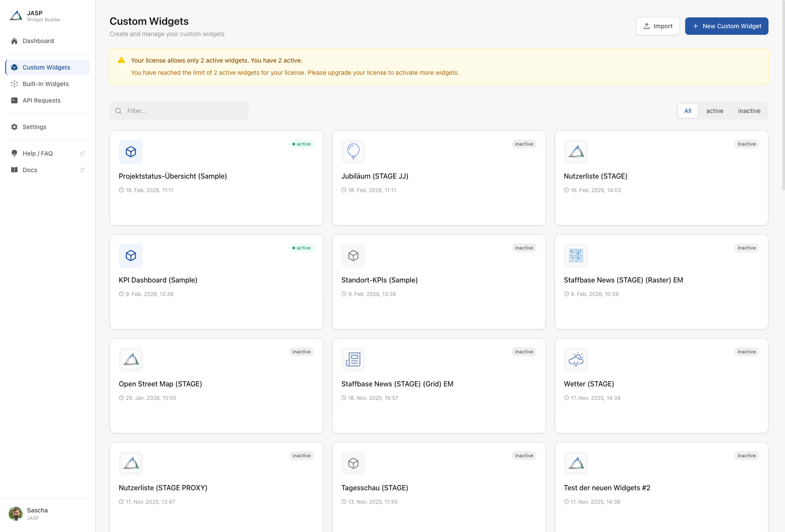Open the Custom Widgets menu entry
The height and width of the screenshot is (532, 785).
46,67
